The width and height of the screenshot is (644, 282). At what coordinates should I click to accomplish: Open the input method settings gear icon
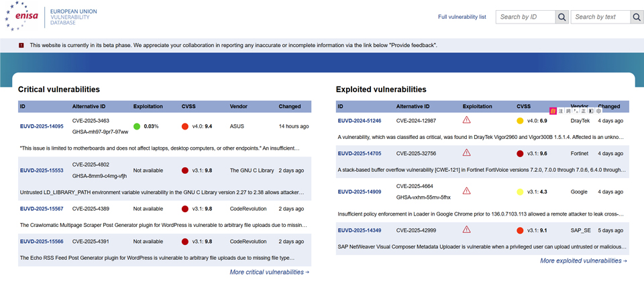point(599,111)
